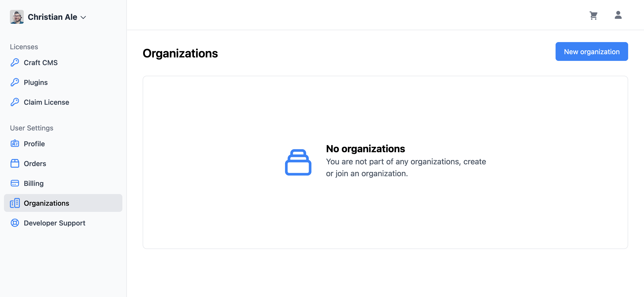This screenshot has height=297, width=644.
Task: Open the Christian Ale account name menu
Action: tap(52, 17)
